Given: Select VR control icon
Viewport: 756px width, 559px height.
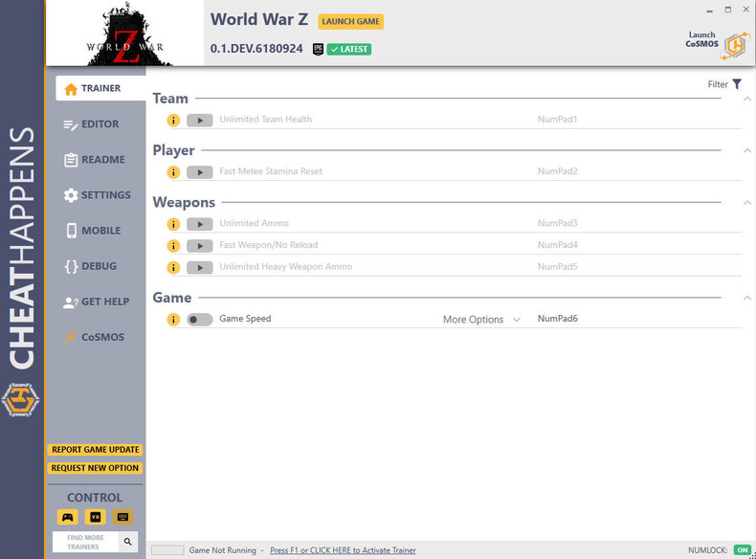Looking at the screenshot, I should point(95,517).
